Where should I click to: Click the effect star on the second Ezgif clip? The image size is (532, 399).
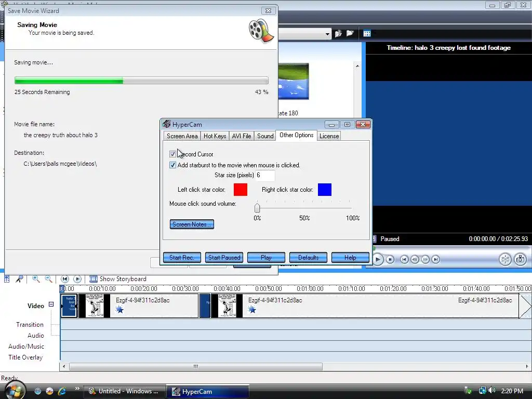252,309
